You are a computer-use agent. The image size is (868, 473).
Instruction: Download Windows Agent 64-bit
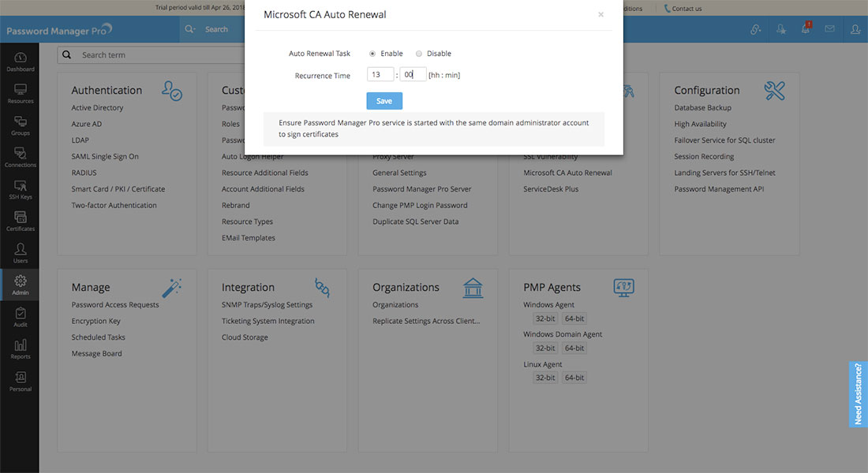tap(574, 318)
